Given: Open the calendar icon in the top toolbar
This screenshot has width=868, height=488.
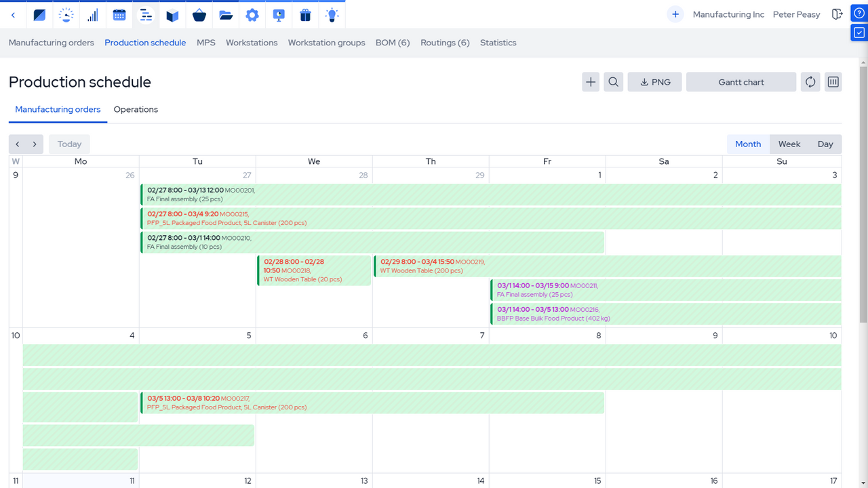Looking at the screenshot, I should (x=119, y=14).
